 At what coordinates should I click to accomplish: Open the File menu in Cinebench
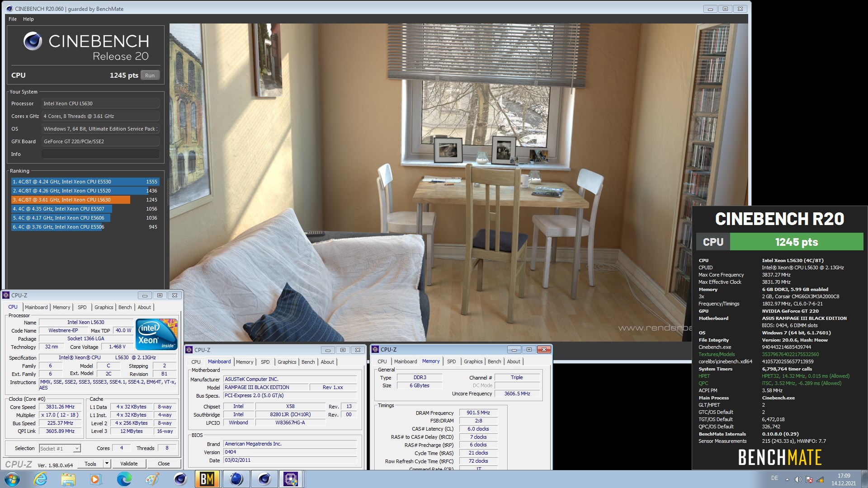(x=13, y=19)
